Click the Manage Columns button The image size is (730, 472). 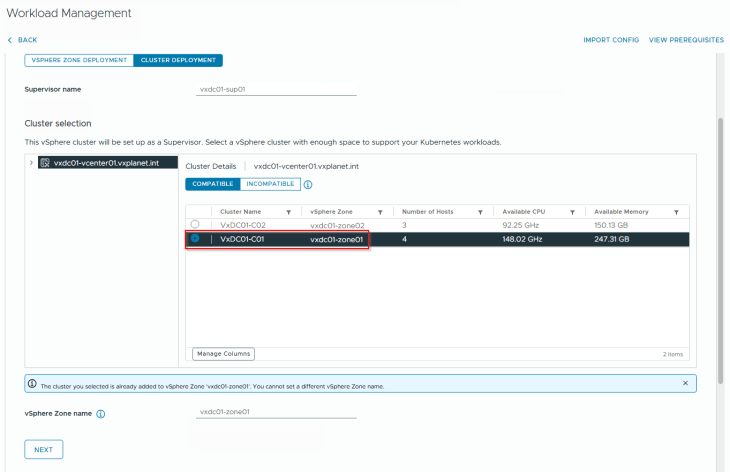point(223,353)
